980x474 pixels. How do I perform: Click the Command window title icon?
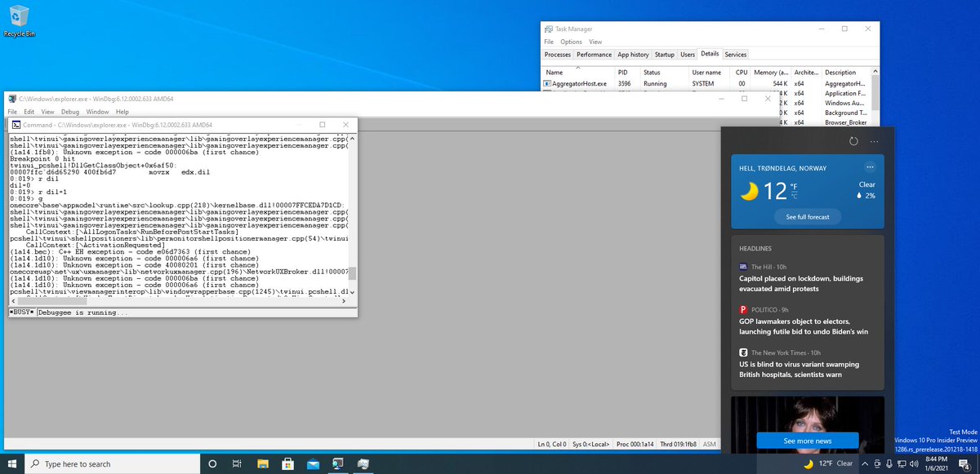16,125
